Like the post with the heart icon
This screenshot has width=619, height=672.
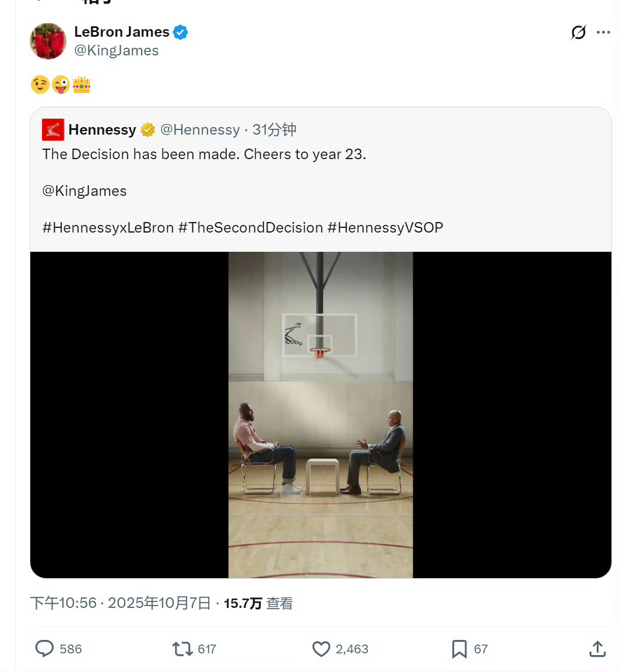(x=321, y=649)
